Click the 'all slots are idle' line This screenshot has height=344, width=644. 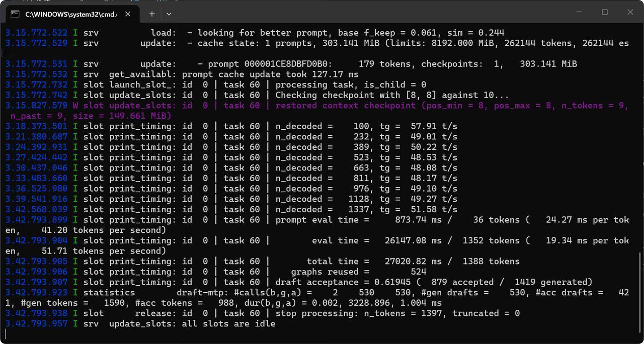click(140, 323)
